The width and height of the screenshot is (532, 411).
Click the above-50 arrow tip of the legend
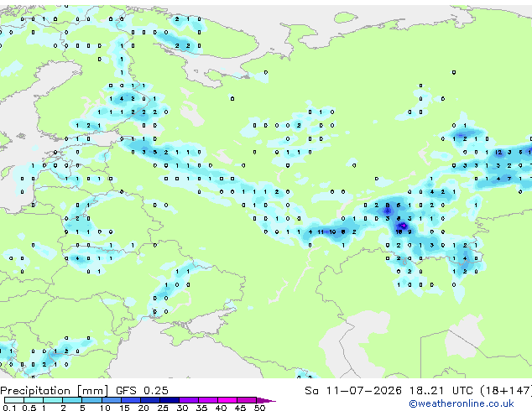pos(266,400)
